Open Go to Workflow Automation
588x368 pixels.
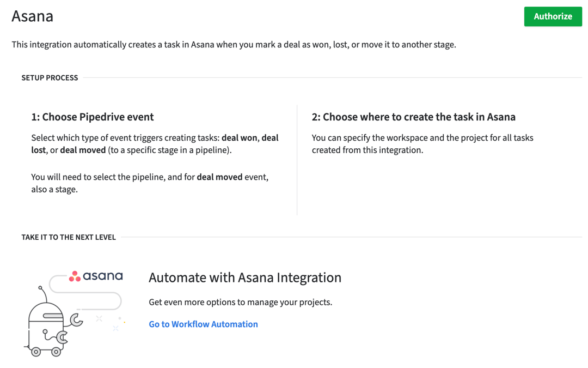point(203,324)
